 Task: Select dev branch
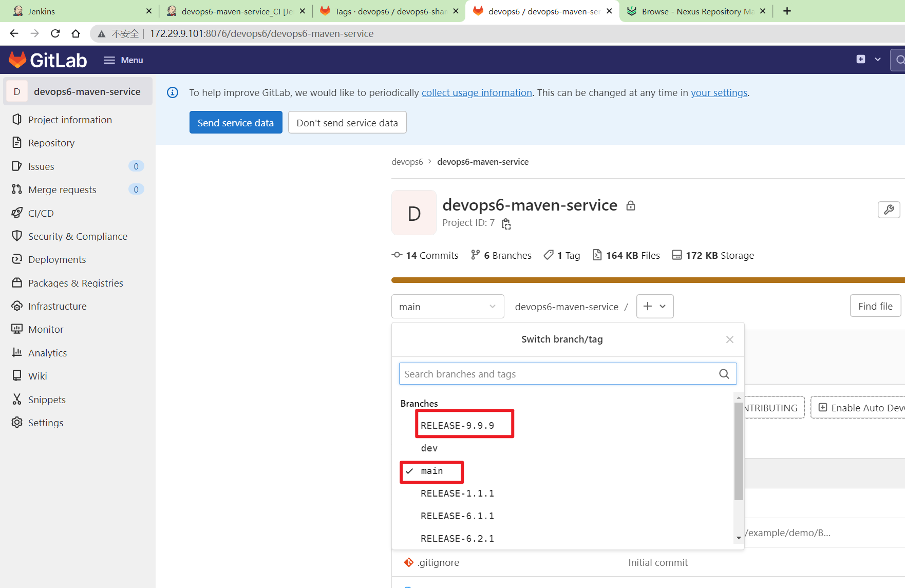click(429, 448)
